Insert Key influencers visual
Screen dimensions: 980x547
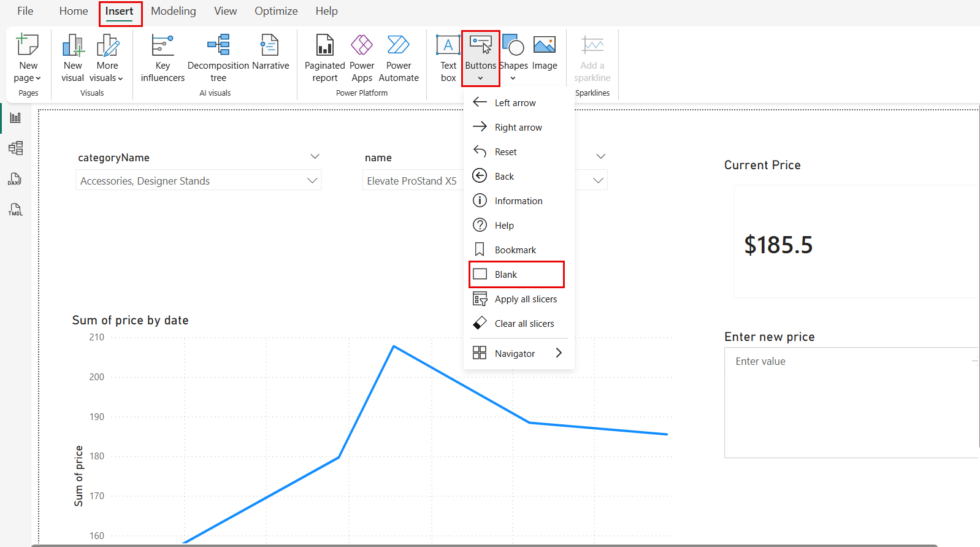(163, 58)
